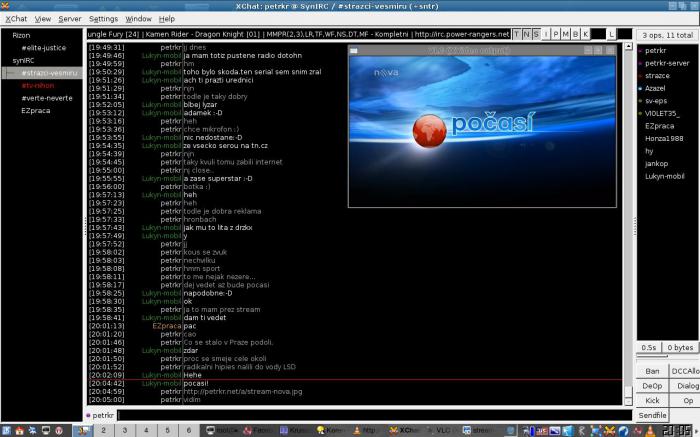Select user VIOLET35_ in the user list
The height and width of the screenshot is (437, 700).
662,113
